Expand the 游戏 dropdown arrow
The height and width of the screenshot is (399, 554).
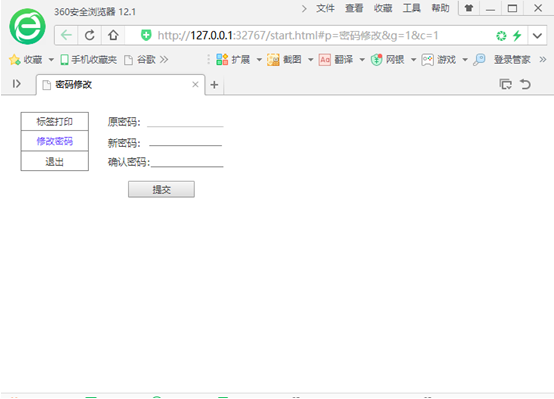click(465, 60)
